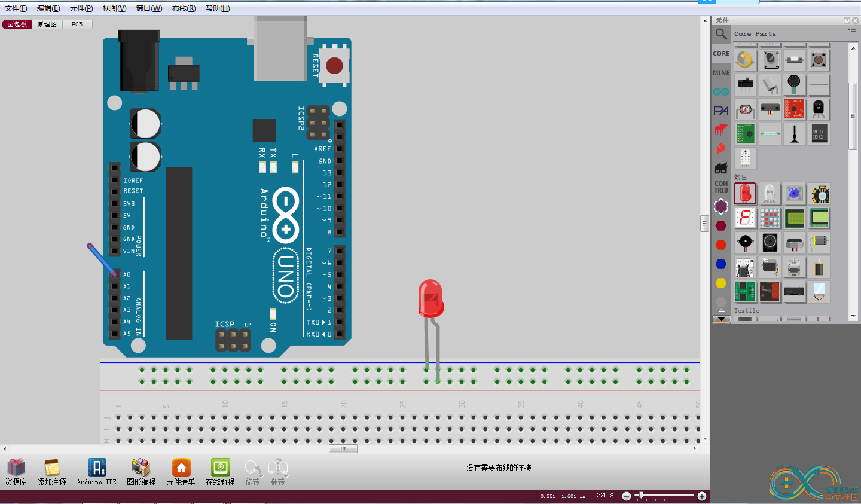Click the 220 % zoom value field
This screenshot has width=861, height=504.
(605, 496)
